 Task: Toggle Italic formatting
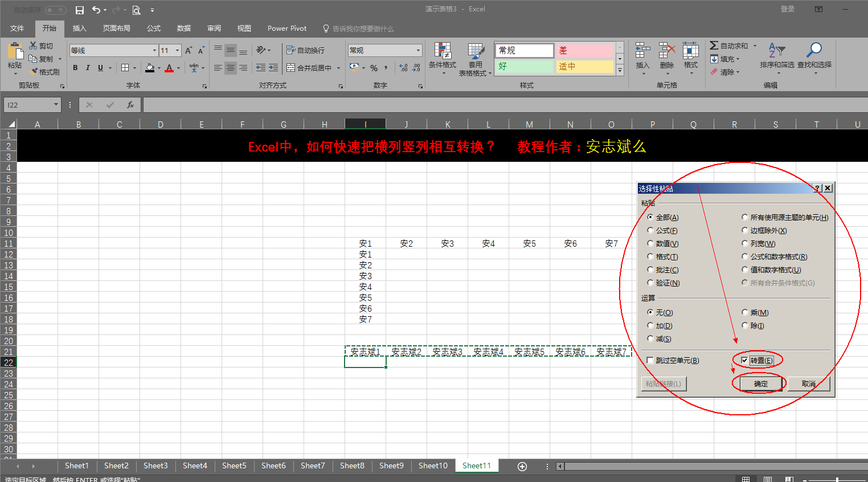tap(88, 68)
